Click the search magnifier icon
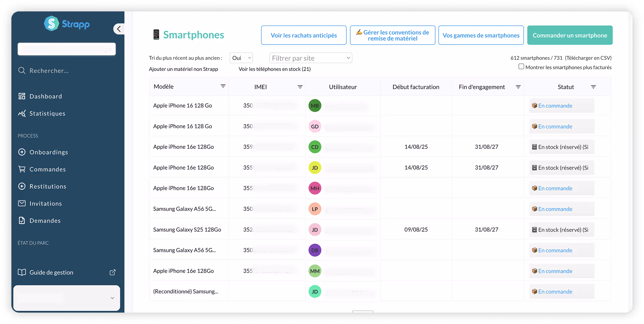This screenshot has height=324, width=644. (x=22, y=71)
